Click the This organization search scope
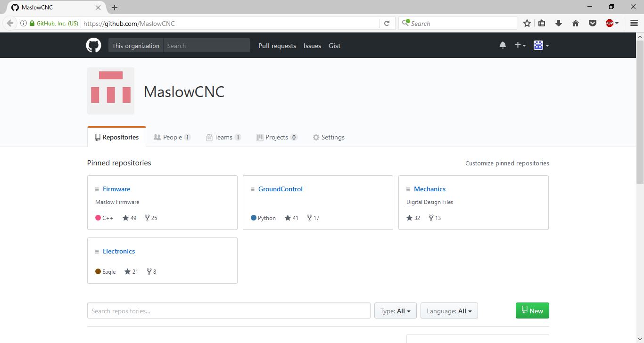Image resolution: width=644 pixels, height=343 pixels. point(136,45)
